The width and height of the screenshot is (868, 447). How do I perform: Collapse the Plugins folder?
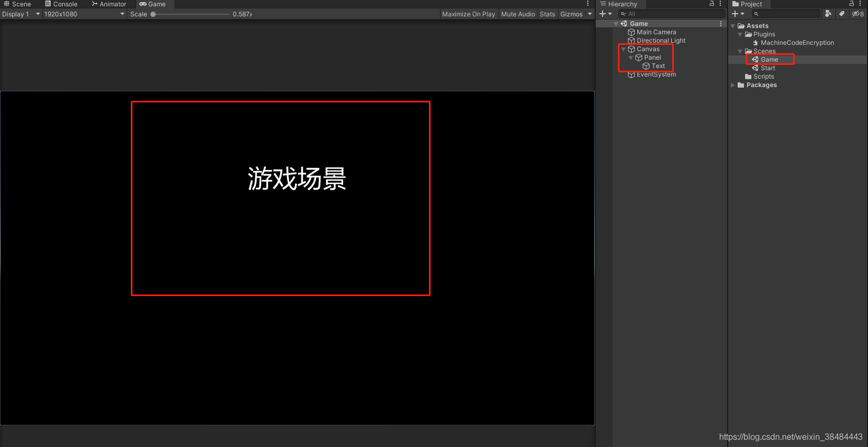(x=740, y=34)
